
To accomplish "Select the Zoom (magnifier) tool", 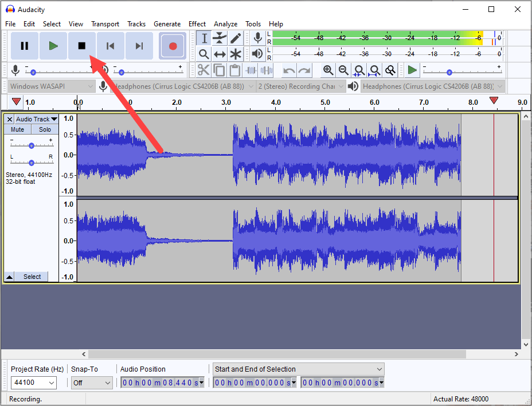I will tap(204, 54).
